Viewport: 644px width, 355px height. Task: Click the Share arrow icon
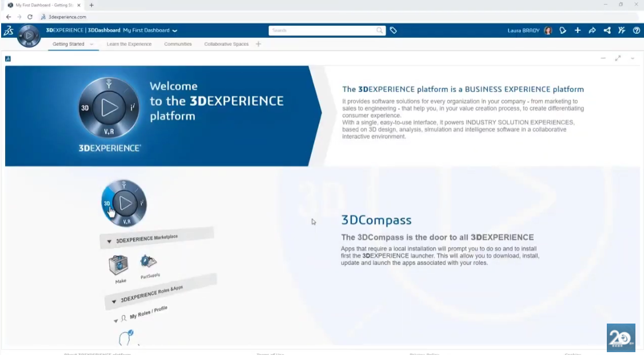(x=593, y=30)
